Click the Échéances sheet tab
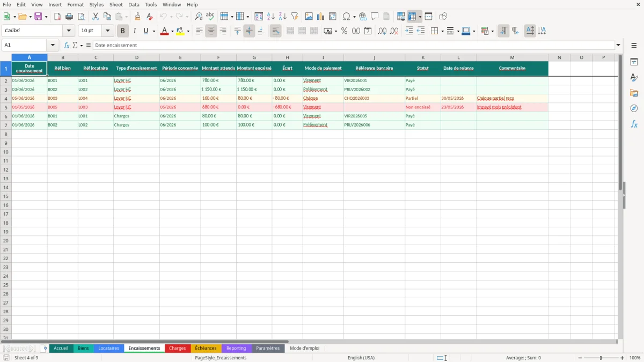The height and width of the screenshot is (362, 644). [x=206, y=349]
